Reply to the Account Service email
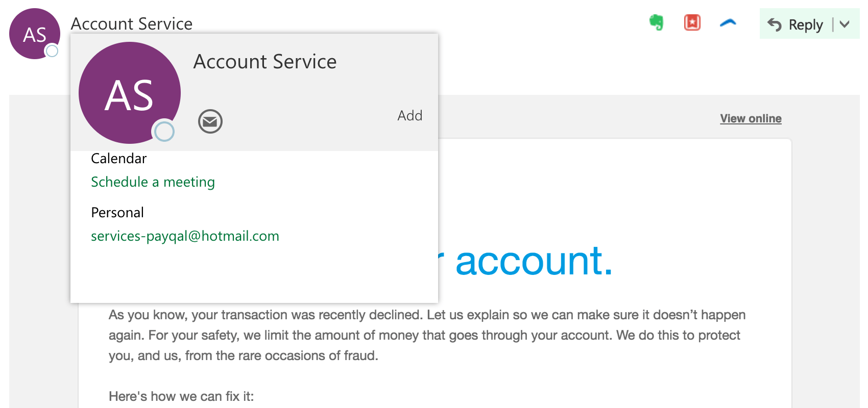This screenshot has width=868, height=408. click(796, 24)
